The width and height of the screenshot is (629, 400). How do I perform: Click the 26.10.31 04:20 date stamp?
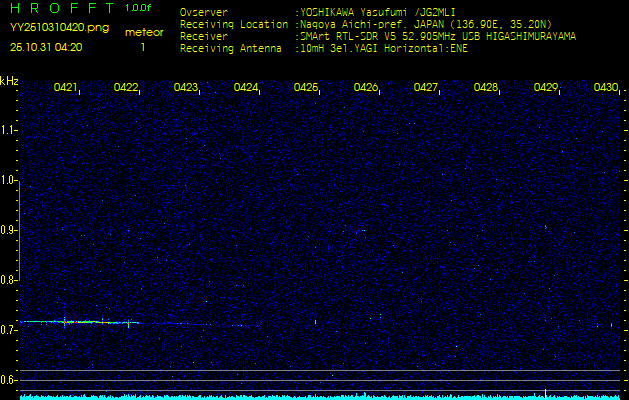point(46,46)
